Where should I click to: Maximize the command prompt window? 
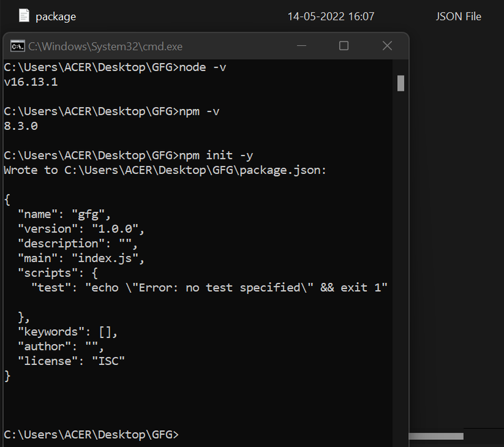344,46
